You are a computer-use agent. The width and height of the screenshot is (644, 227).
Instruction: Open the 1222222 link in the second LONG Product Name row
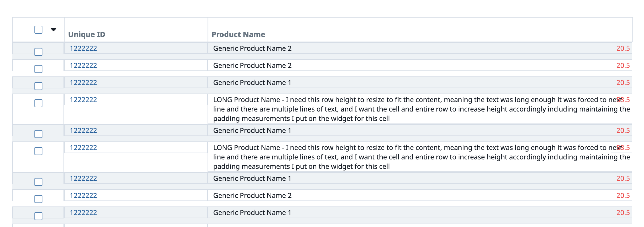(83, 148)
